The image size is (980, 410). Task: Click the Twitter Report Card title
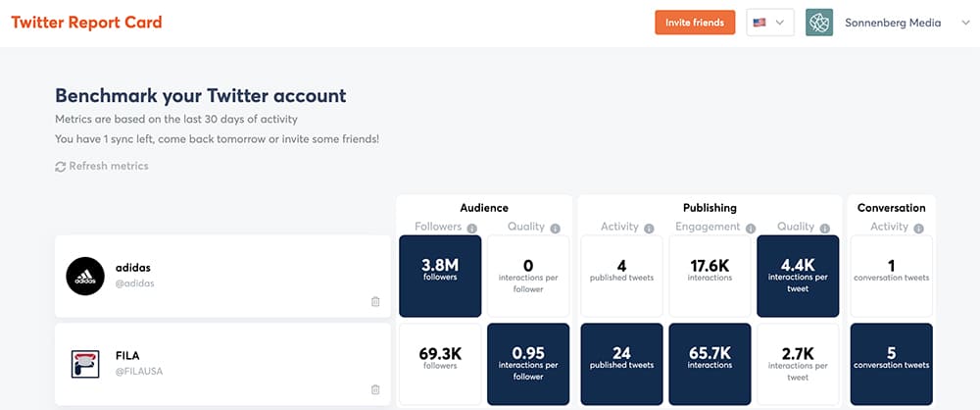[86, 23]
